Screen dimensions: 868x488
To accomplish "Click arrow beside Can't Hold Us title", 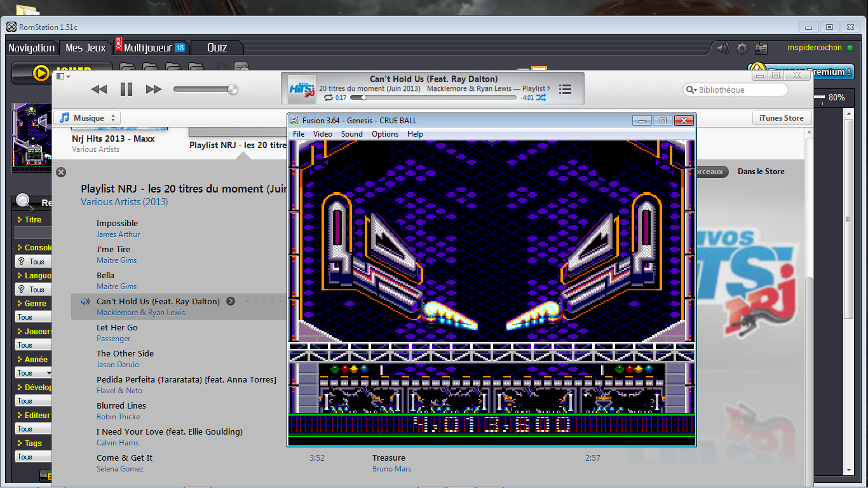I will pyautogui.click(x=231, y=301).
